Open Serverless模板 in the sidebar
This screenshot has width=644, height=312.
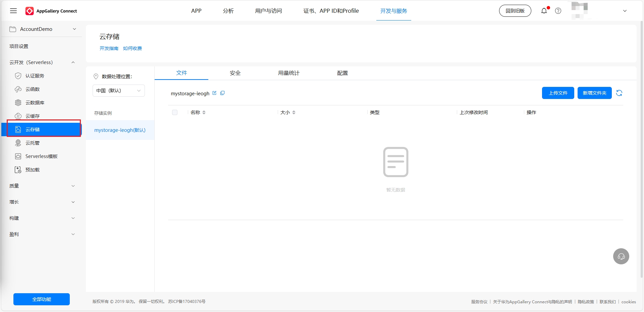(18, 156)
